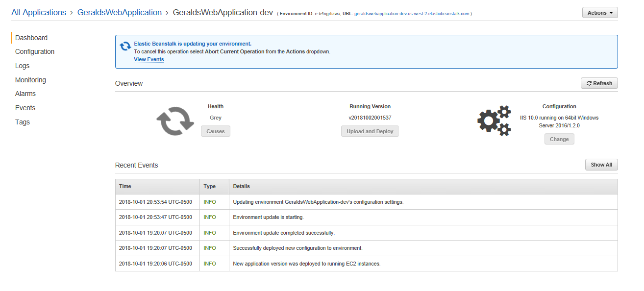This screenshot has height=291, width=644.
Task: Click the Grey health status text
Action: point(216,118)
